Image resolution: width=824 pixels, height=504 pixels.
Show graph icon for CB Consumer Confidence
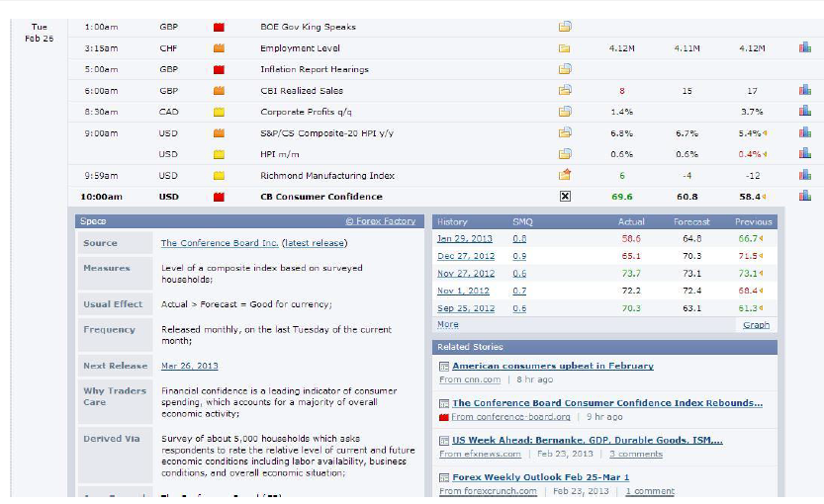pos(805,196)
